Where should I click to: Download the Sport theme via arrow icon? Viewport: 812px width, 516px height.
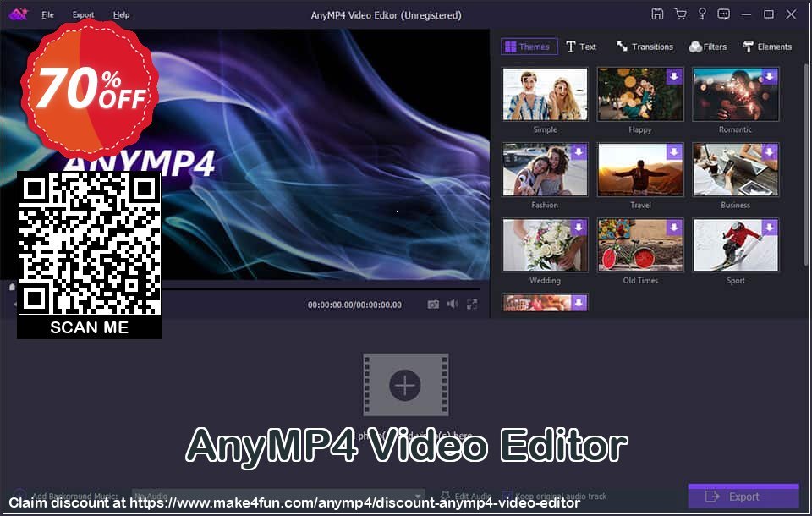(x=770, y=228)
